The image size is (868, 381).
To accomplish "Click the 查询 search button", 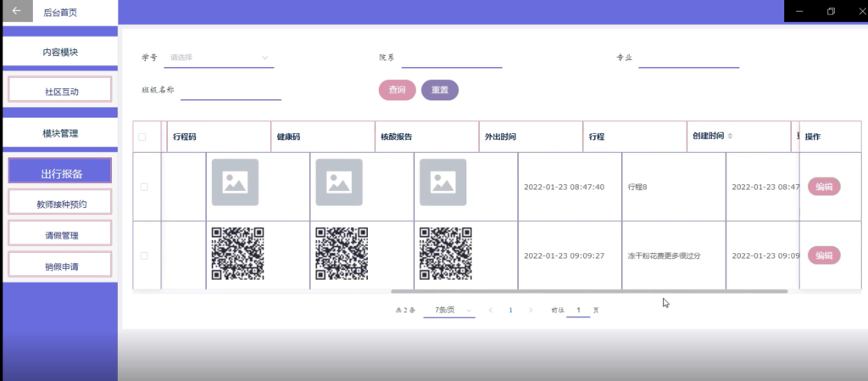I will coord(397,90).
